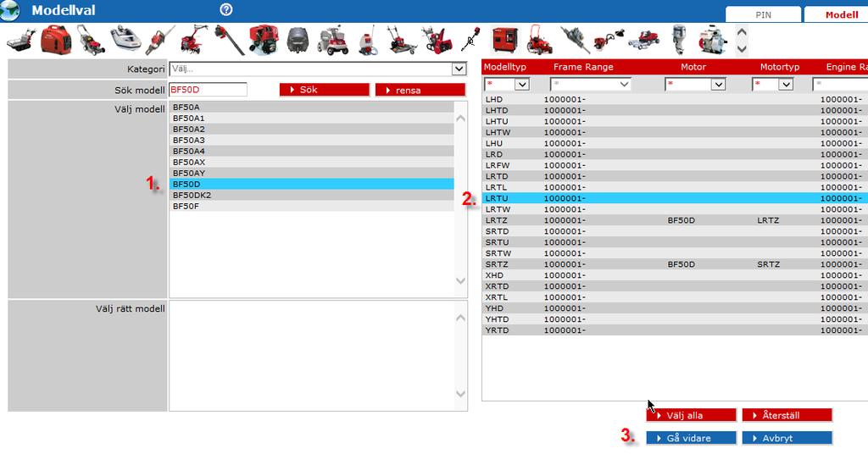This screenshot has width=868, height=454.
Task: Click the Gå vidare button
Action: pos(692,438)
